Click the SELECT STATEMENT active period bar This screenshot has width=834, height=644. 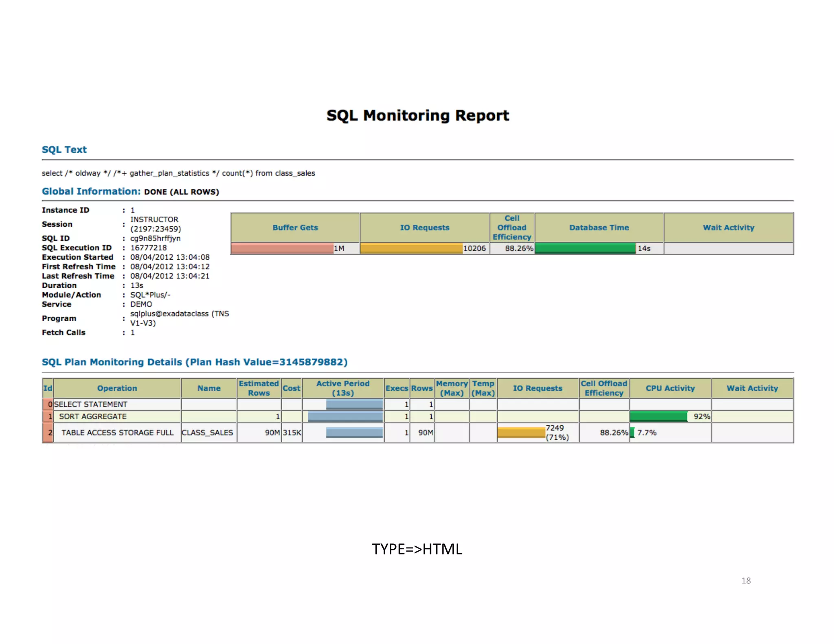pyautogui.click(x=354, y=404)
